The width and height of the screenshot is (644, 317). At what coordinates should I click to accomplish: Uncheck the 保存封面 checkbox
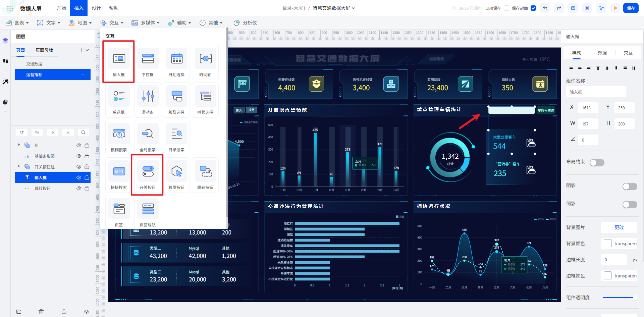tap(533, 8)
